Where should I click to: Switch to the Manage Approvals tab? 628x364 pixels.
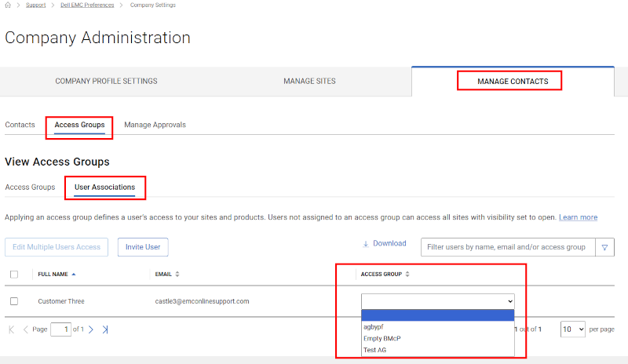click(x=155, y=125)
